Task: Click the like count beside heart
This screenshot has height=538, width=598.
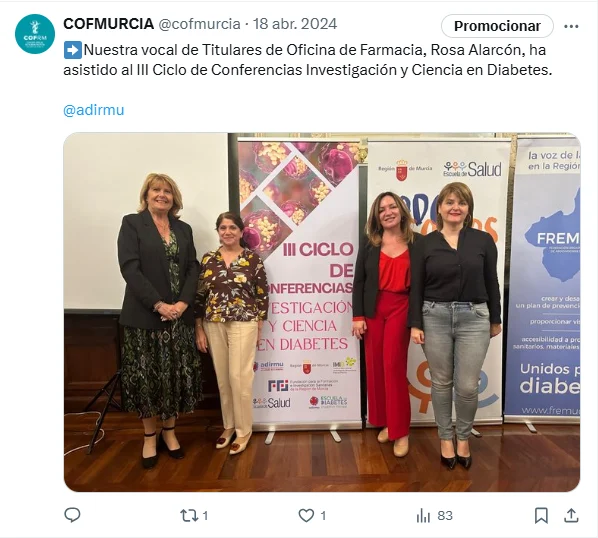Action: click(x=323, y=516)
